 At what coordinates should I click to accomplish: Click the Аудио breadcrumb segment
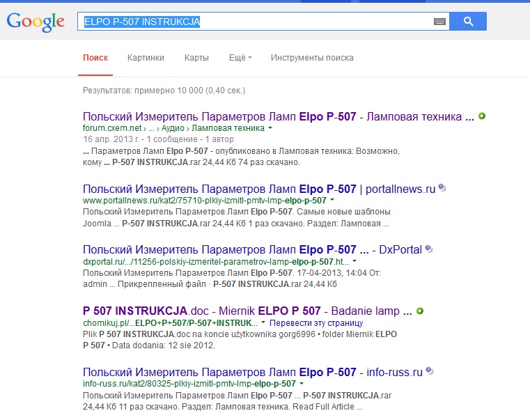pos(173,128)
